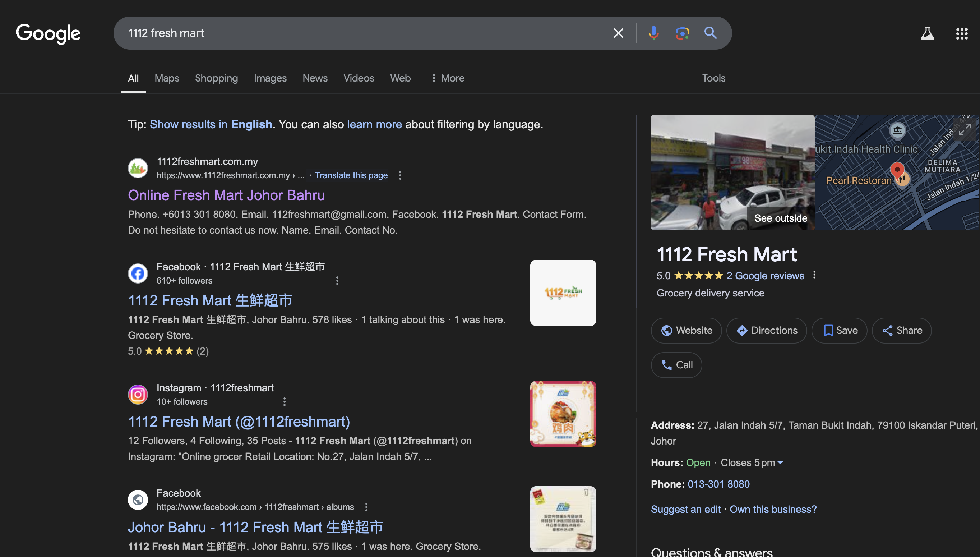The height and width of the screenshot is (557, 980).
Task: Open Search Labs flask icon
Action: point(927,34)
